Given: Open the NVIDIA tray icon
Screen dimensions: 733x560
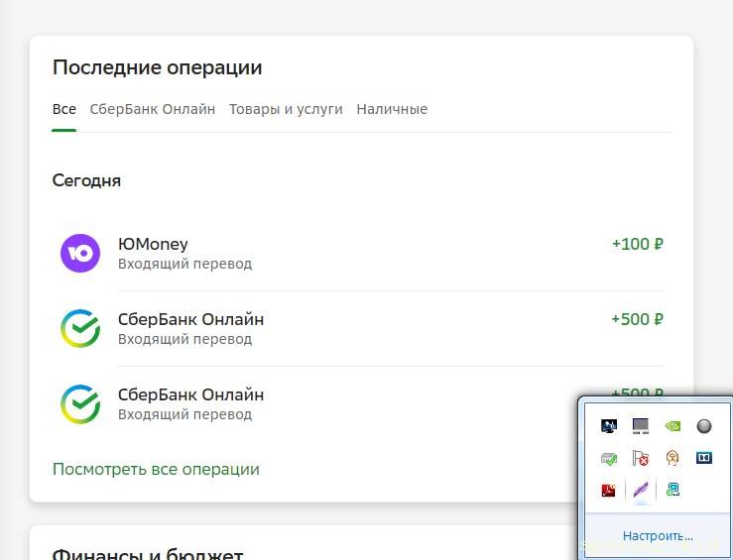Looking at the screenshot, I should point(672,426).
